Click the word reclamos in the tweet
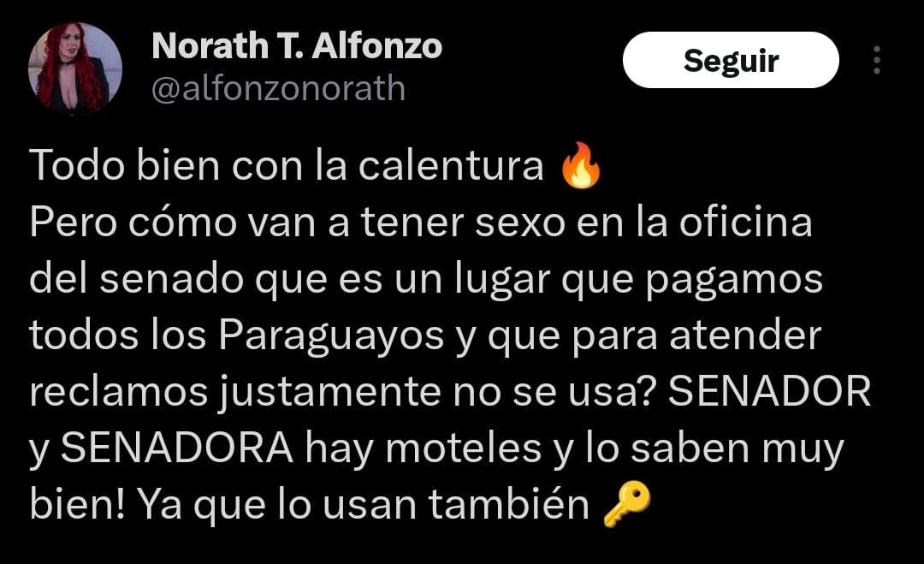Screen dimensions: 924x564 click(x=118, y=391)
